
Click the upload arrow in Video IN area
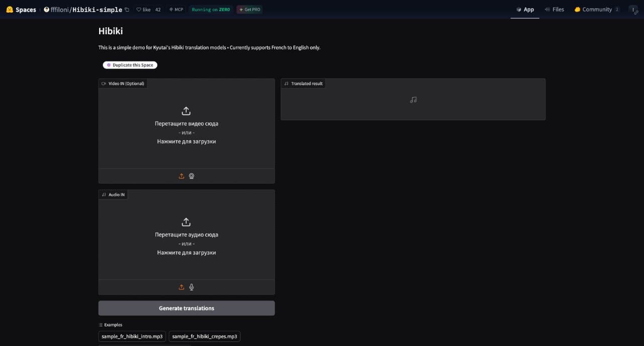click(186, 111)
